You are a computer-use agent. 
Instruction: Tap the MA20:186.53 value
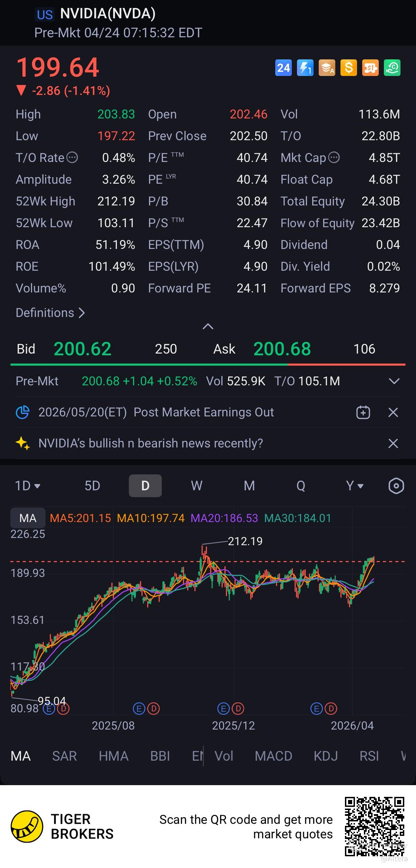tap(224, 518)
